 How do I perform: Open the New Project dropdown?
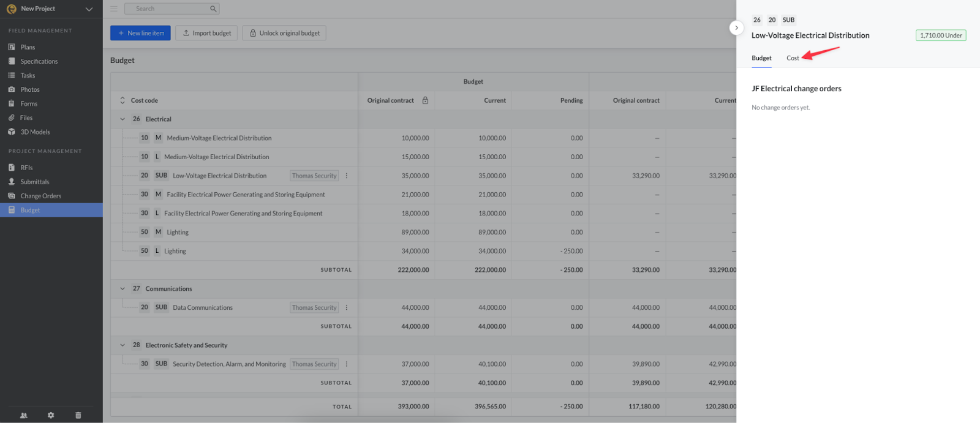click(89, 9)
